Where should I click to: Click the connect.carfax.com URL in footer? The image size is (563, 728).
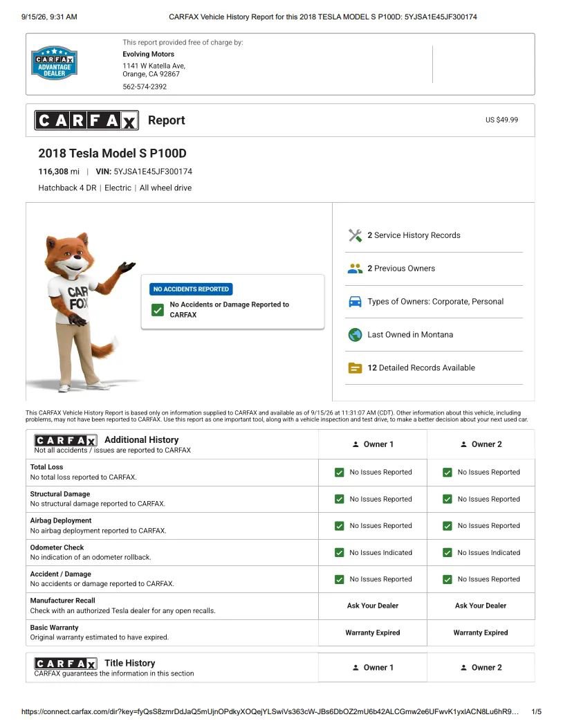(x=270, y=712)
